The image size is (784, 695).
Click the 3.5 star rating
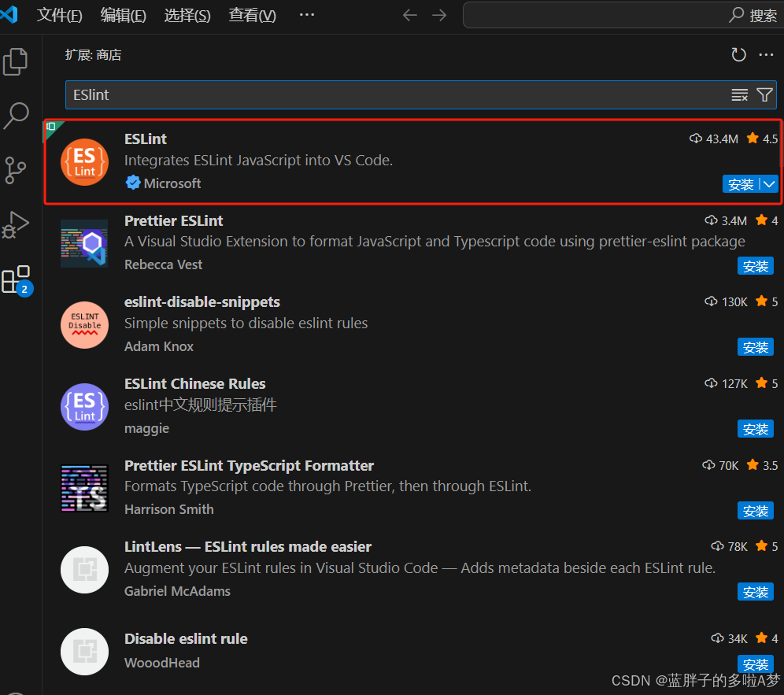pyautogui.click(x=763, y=465)
